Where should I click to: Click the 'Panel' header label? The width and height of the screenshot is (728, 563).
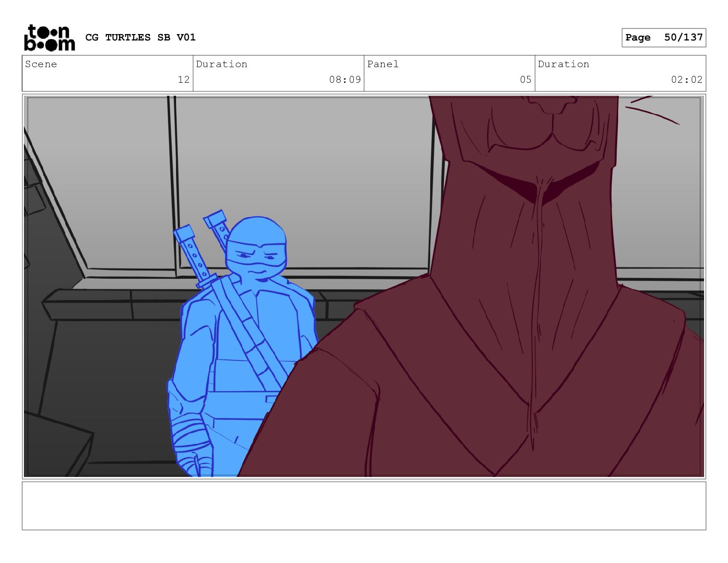[383, 64]
